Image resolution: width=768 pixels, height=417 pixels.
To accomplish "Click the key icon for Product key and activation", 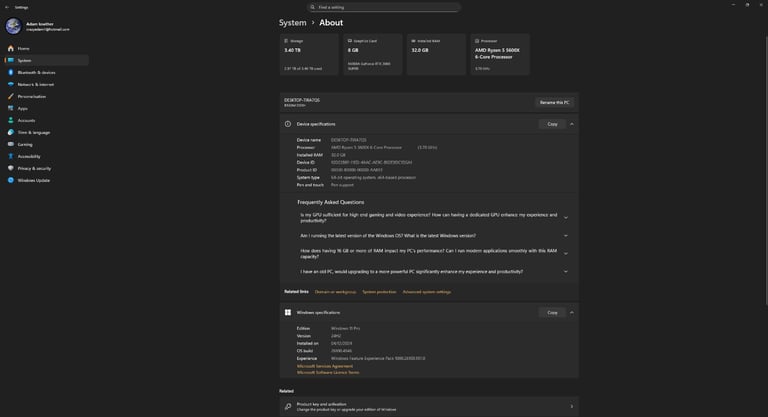I will (x=288, y=407).
